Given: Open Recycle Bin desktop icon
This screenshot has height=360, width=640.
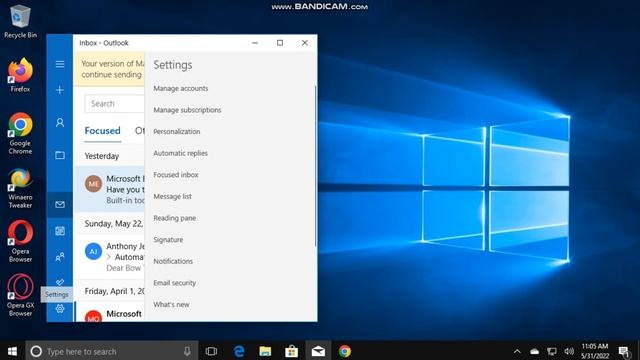Looking at the screenshot, I should point(20,22).
